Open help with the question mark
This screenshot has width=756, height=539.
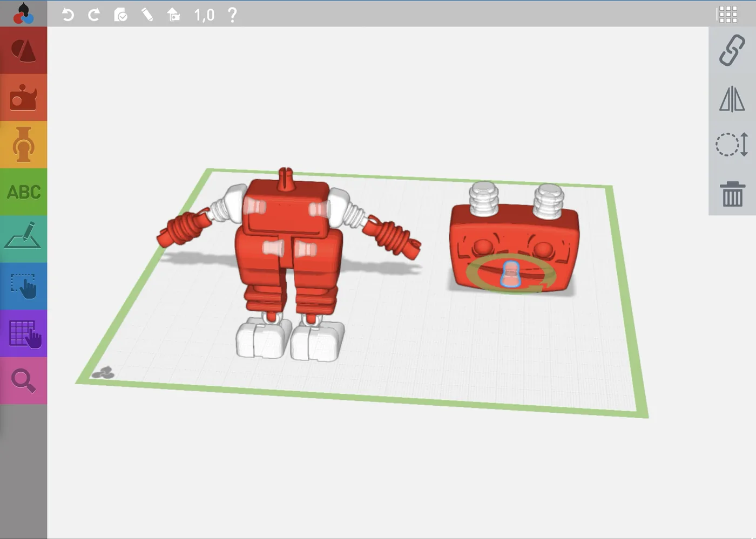(x=232, y=15)
